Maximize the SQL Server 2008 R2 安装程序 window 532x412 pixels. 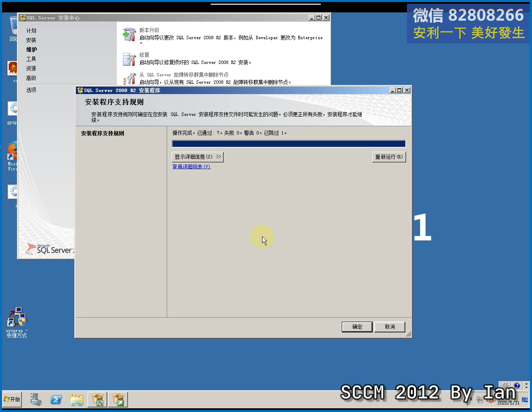click(400, 90)
